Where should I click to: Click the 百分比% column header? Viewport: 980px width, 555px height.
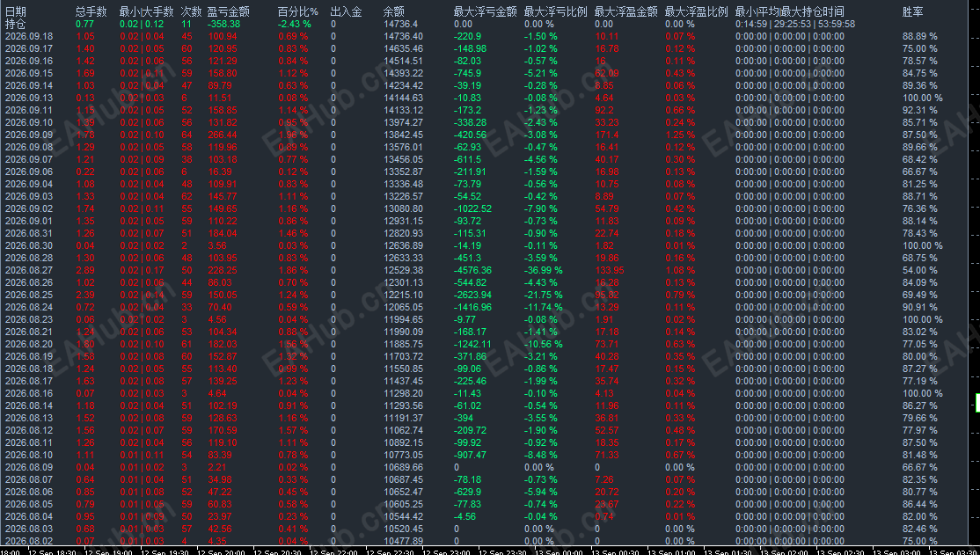point(298,12)
